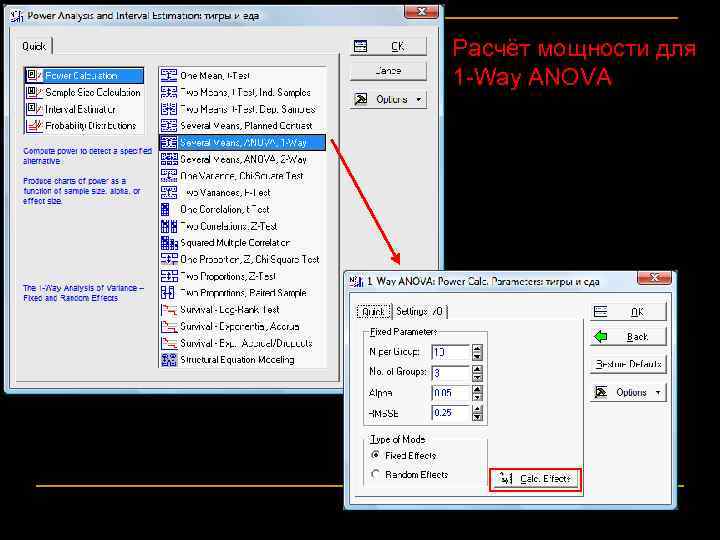
Task: Switch to Quick tab in Power Analysis window
Action: pyautogui.click(x=34, y=46)
